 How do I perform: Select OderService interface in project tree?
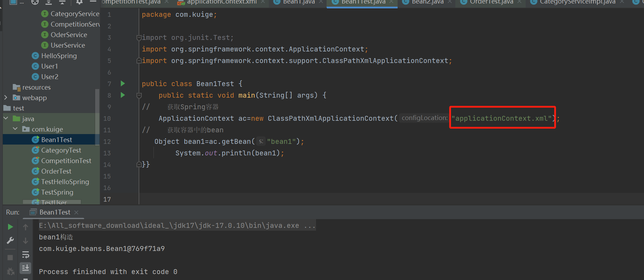coord(69,35)
